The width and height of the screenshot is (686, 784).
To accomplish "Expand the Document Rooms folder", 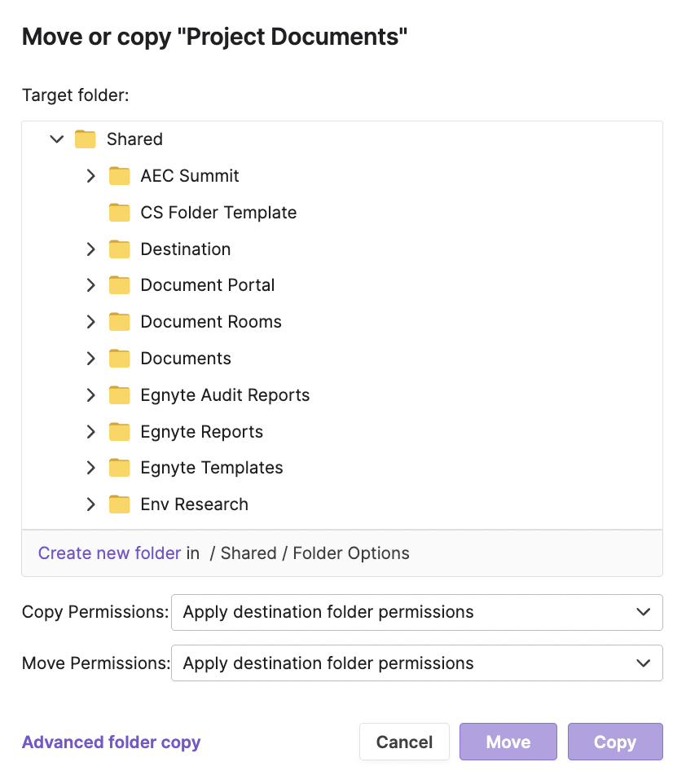I will coord(91,322).
